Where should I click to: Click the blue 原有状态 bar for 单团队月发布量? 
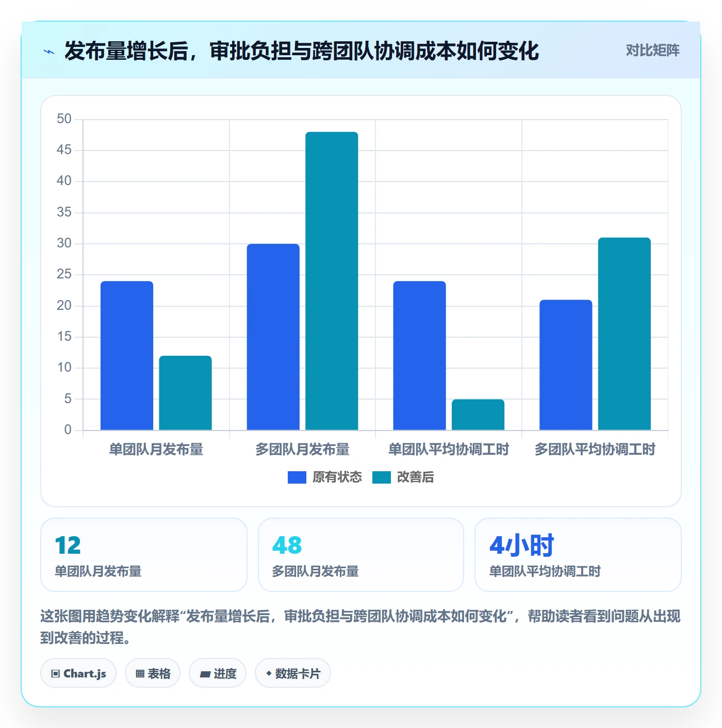tap(127, 356)
